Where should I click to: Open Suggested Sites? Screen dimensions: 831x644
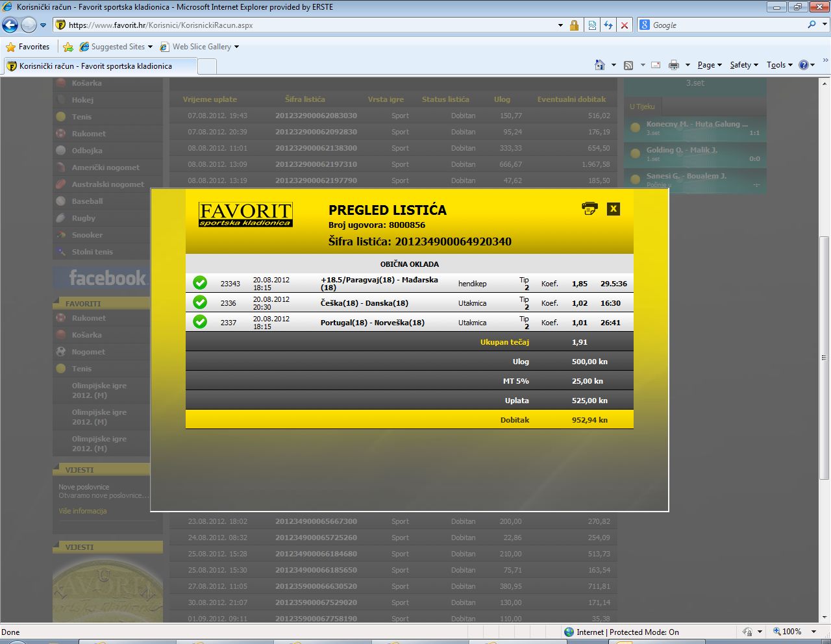click(x=116, y=47)
